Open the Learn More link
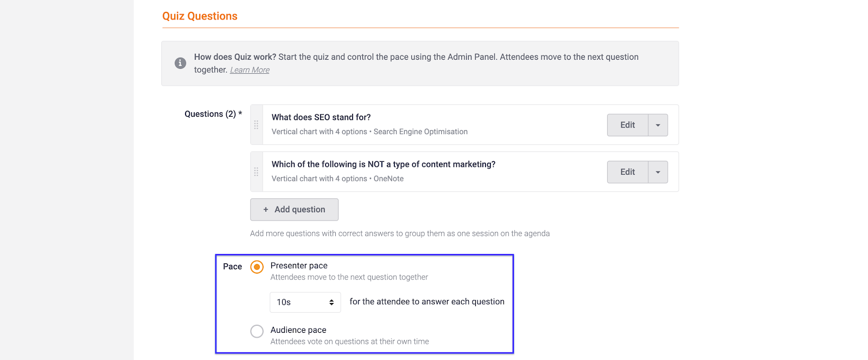 pyautogui.click(x=249, y=70)
